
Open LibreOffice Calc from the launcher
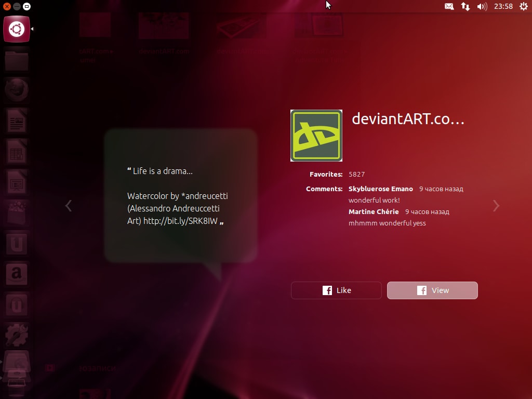(16, 151)
